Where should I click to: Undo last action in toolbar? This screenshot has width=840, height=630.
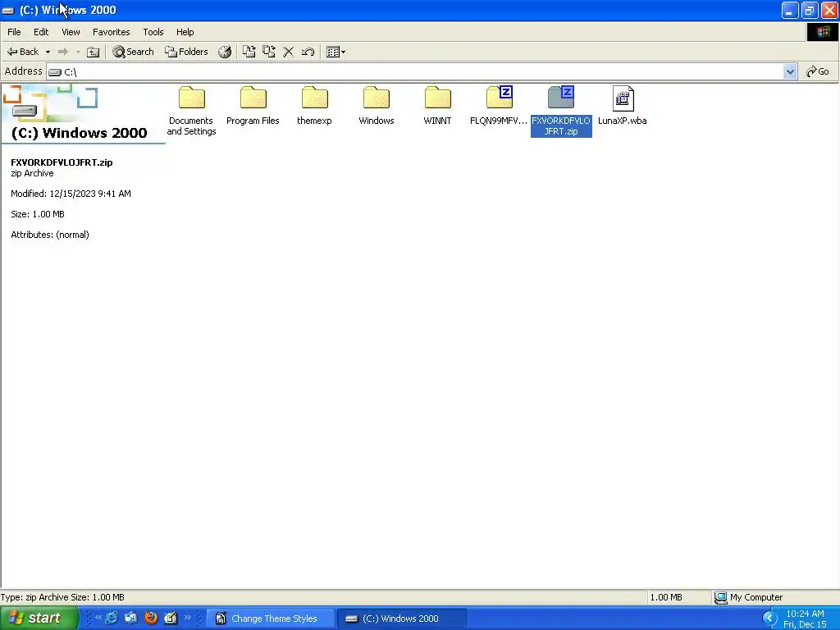[x=308, y=52]
